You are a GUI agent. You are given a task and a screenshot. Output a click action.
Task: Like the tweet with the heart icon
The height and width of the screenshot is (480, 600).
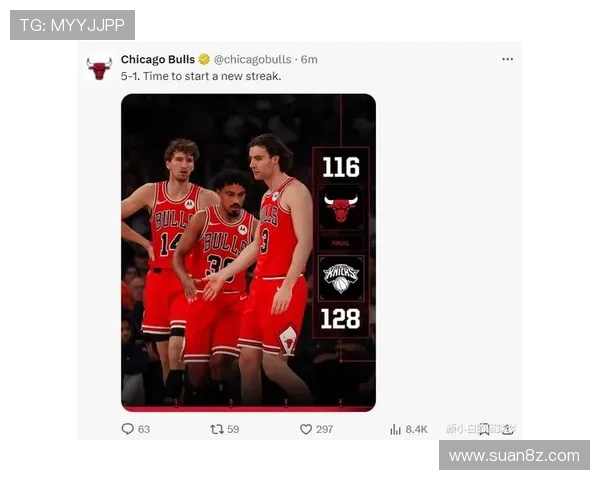(306, 429)
